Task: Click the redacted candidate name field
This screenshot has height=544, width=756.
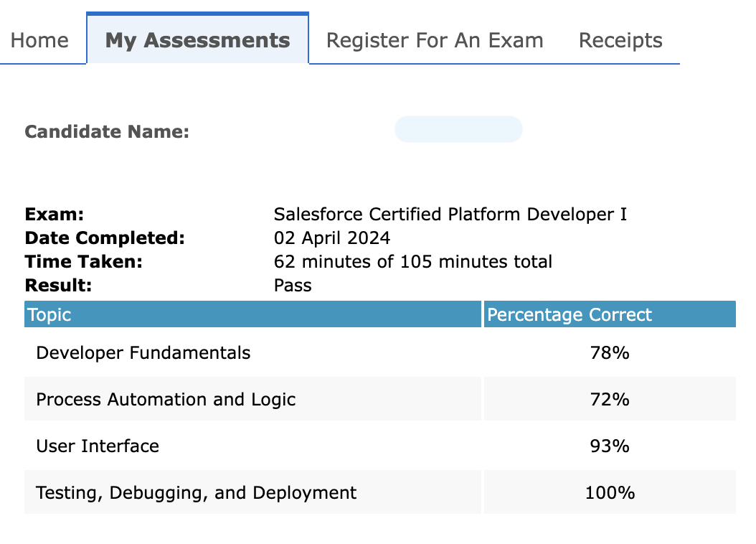Action: click(458, 129)
